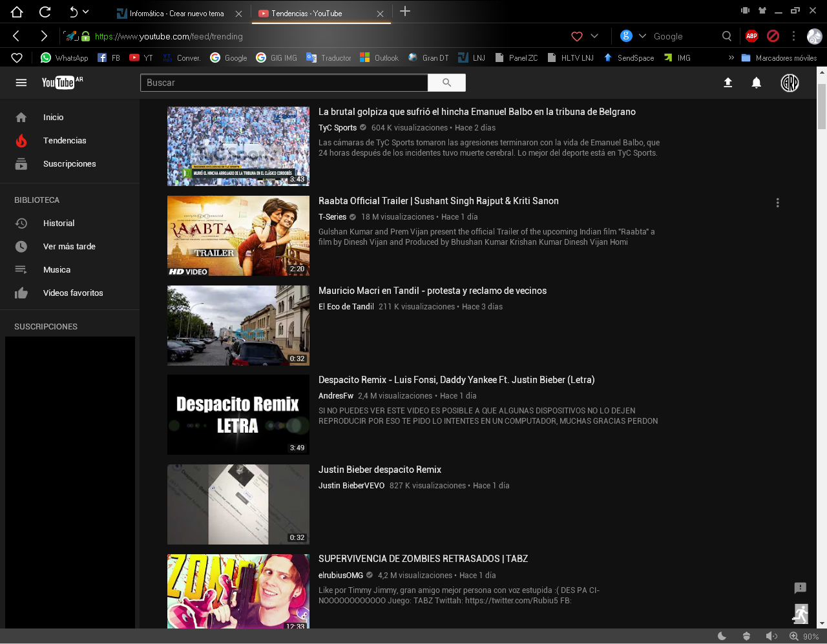Click the 90% zoom control
The height and width of the screenshot is (644, 827).
(x=804, y=636)
